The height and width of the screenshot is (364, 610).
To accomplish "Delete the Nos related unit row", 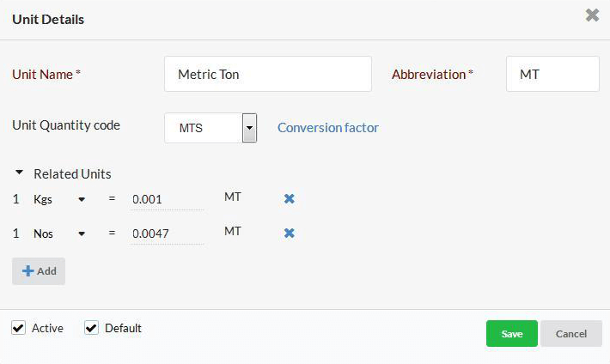I will point(289,233).
